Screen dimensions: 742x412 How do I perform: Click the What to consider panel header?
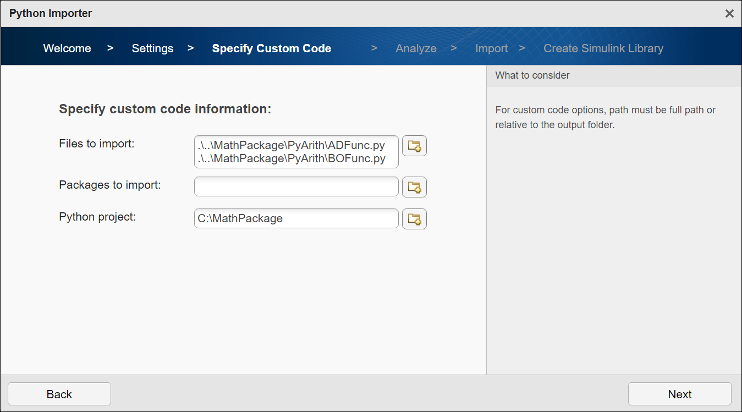613,75
